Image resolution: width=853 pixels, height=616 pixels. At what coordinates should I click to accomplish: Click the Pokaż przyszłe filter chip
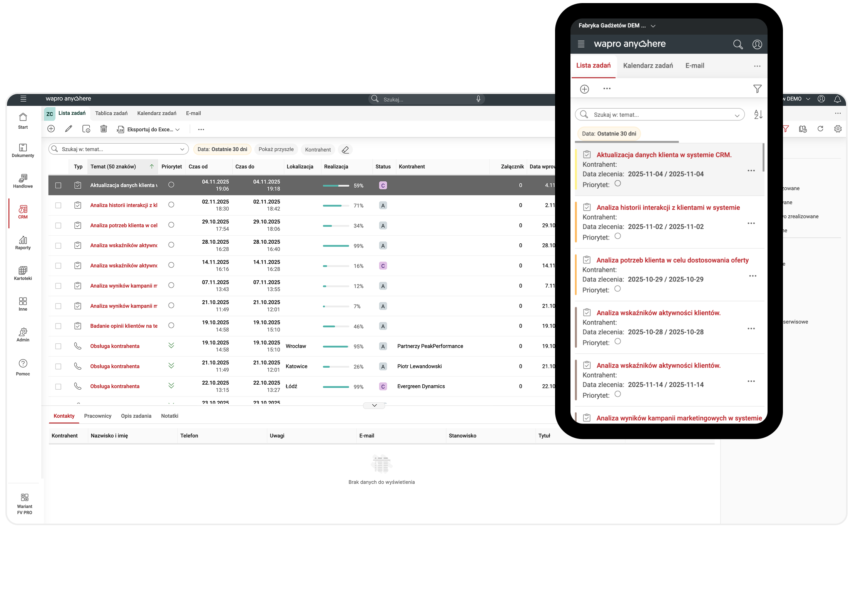click(276, 149)
